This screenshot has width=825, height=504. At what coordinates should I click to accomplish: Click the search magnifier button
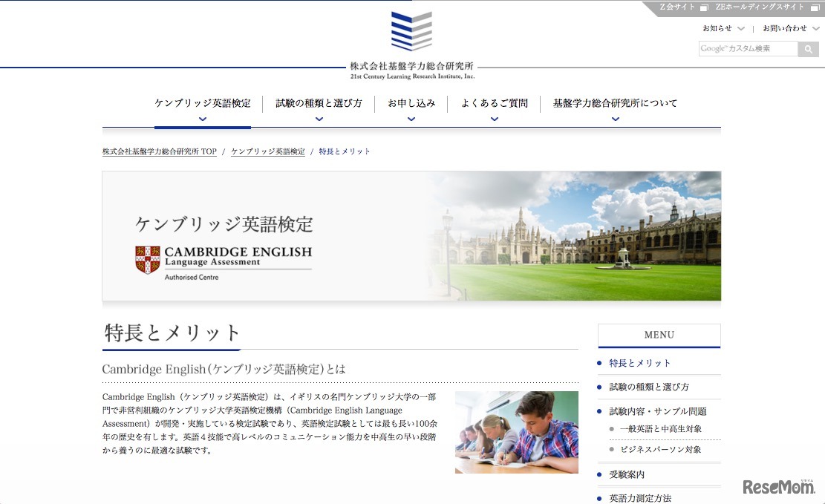click(808, 49)
